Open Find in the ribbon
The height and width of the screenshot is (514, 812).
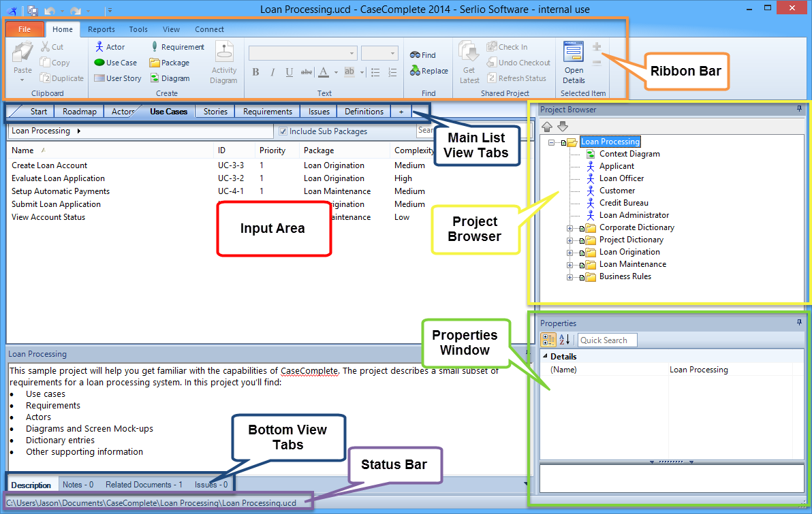pos(422,55)
